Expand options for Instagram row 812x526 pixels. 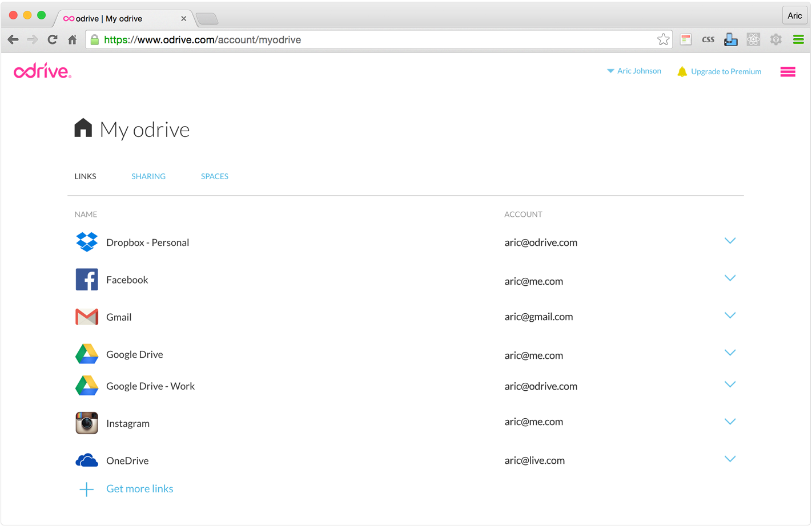730,422
